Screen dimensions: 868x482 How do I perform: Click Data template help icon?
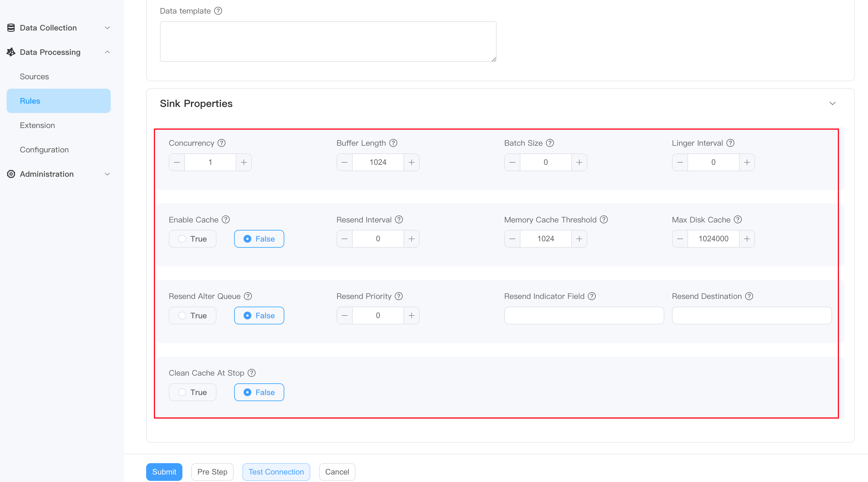tap(218, 11)
